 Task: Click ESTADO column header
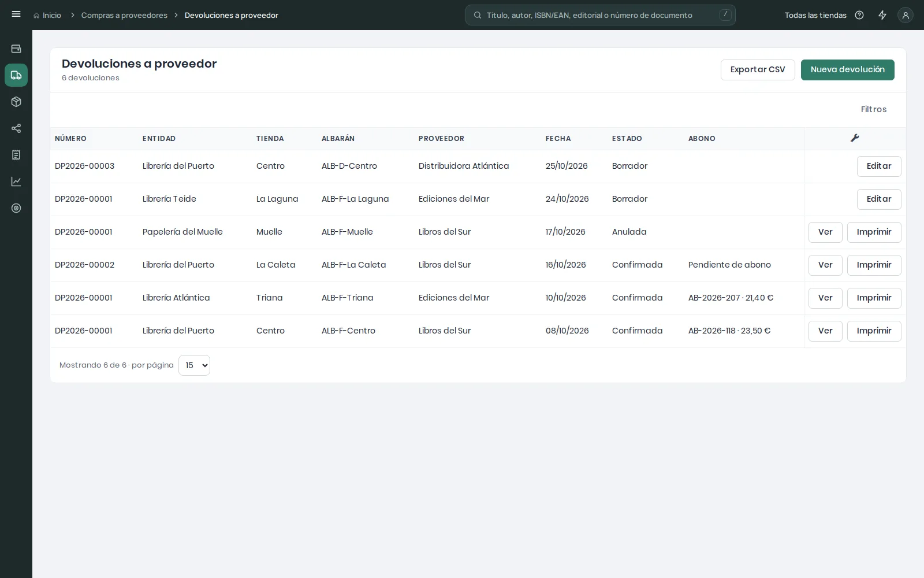pyautogui.click(x=627, y=139)
